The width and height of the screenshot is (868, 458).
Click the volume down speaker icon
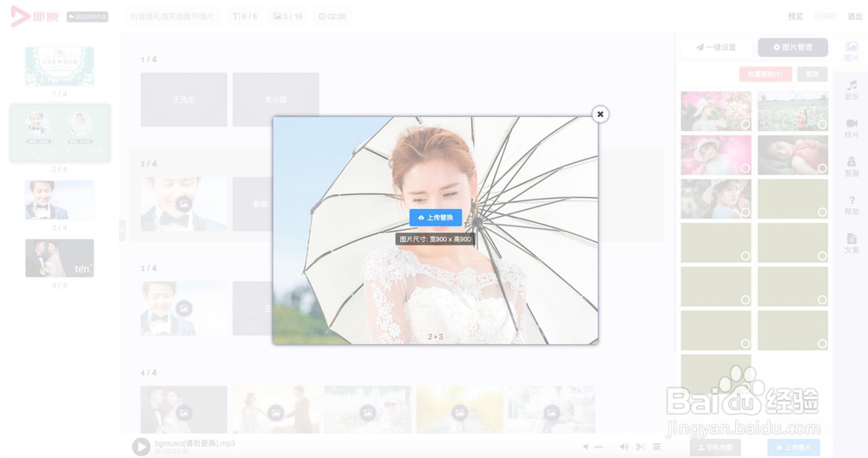click(586, 447)
